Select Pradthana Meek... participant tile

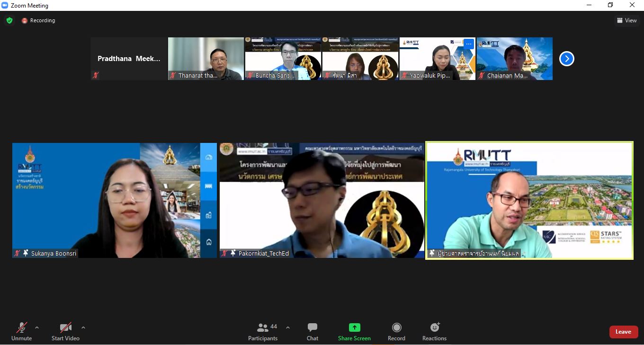[x=129, y=59]
